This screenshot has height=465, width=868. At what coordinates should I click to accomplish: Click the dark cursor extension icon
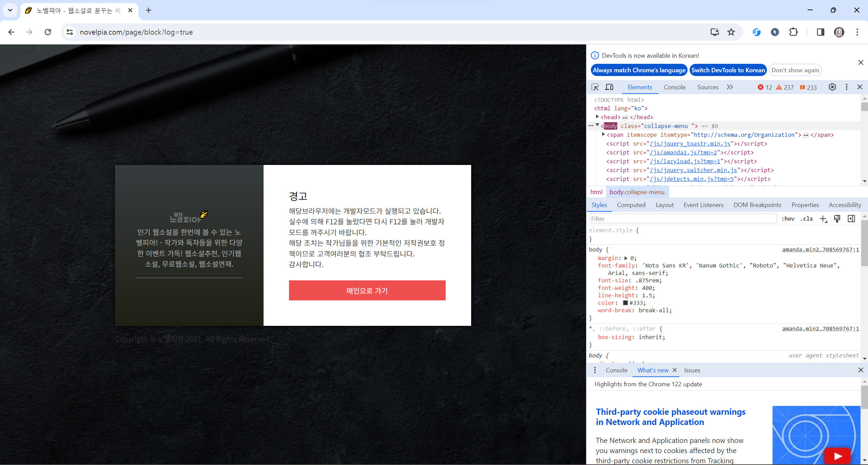[x=775, y=32]
